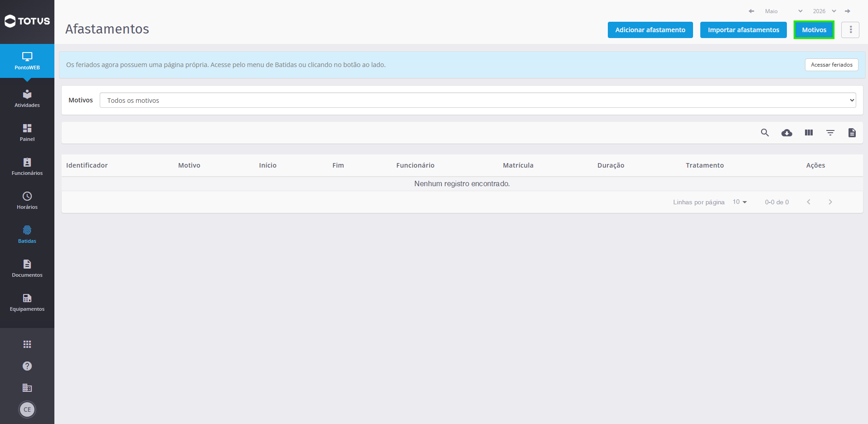Open the filter list icon

tap(830, 133)
